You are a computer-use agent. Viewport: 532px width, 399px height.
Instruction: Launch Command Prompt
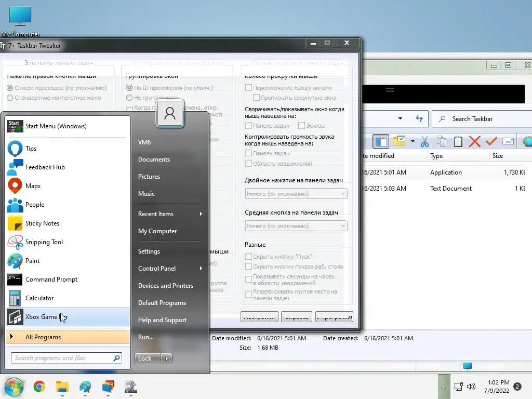coord(68,279)
